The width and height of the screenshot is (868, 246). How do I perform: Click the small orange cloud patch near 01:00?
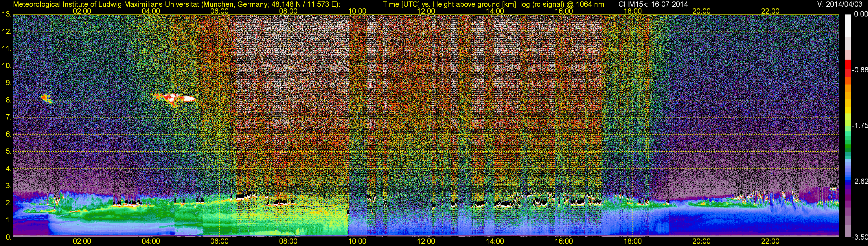[44, 98]
